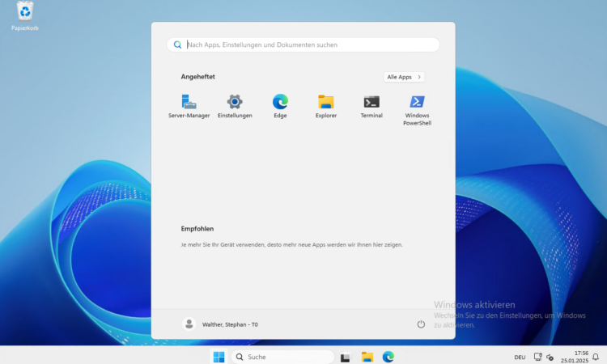
Task: Open clock showing 17:56 25.01.2025
Action: [x=575, y=357]
